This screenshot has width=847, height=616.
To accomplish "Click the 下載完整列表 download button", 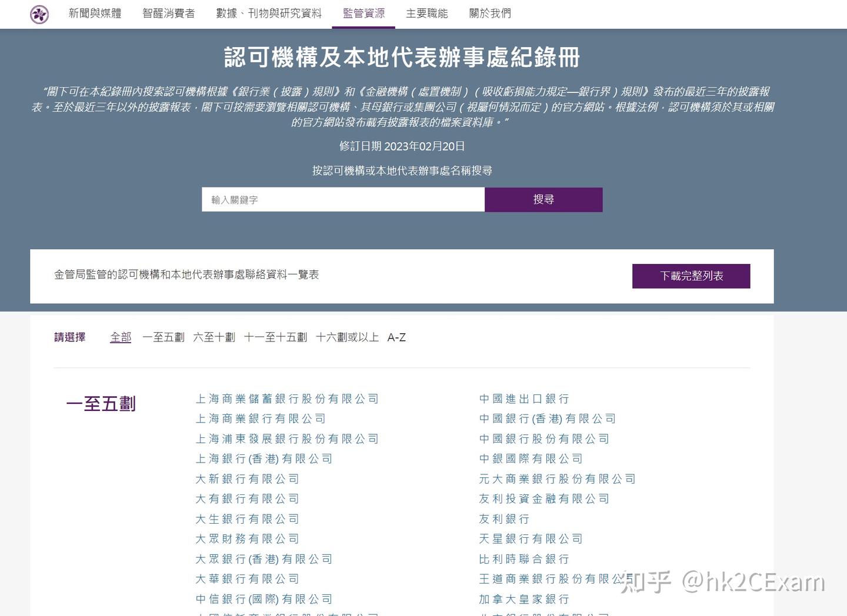I will point(691,276).
